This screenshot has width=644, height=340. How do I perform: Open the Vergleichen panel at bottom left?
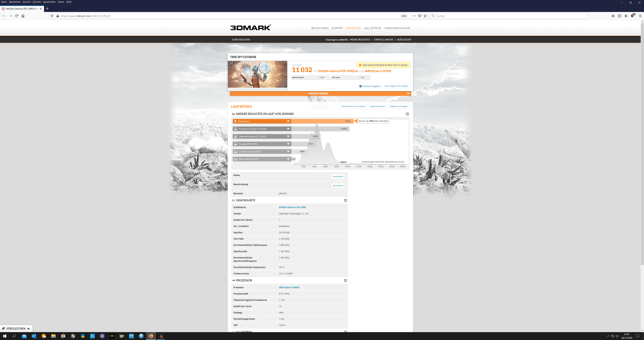click(16, 329)
